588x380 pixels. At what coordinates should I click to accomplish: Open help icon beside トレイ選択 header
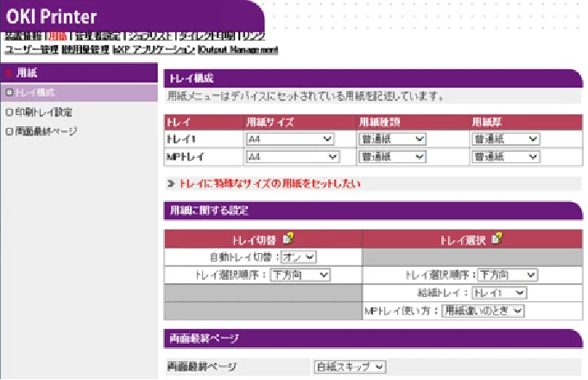[496, 237]
